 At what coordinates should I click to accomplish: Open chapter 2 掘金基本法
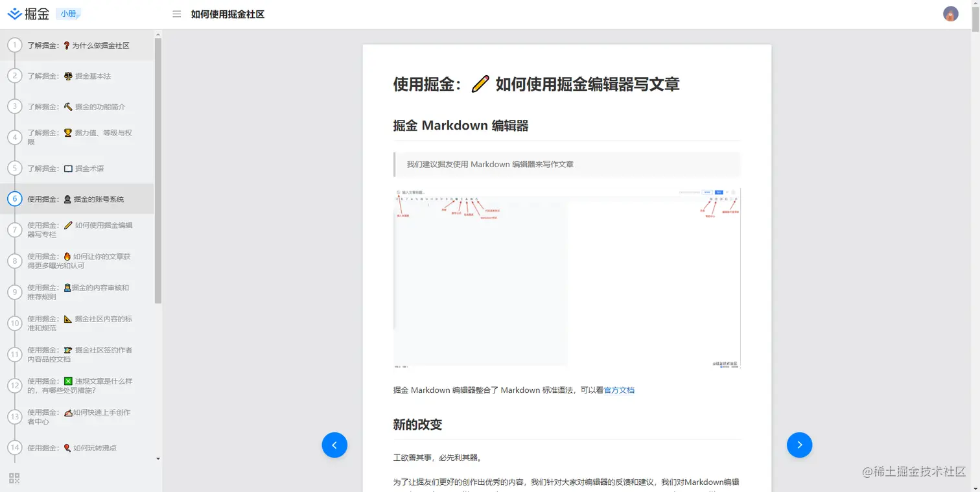coord(77,76)
